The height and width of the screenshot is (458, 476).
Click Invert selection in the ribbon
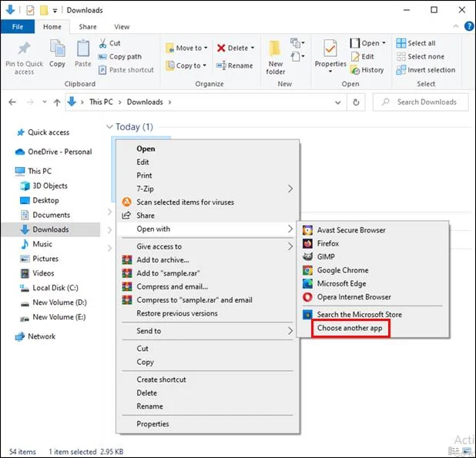pyautogui.click(x=430, y=70)
